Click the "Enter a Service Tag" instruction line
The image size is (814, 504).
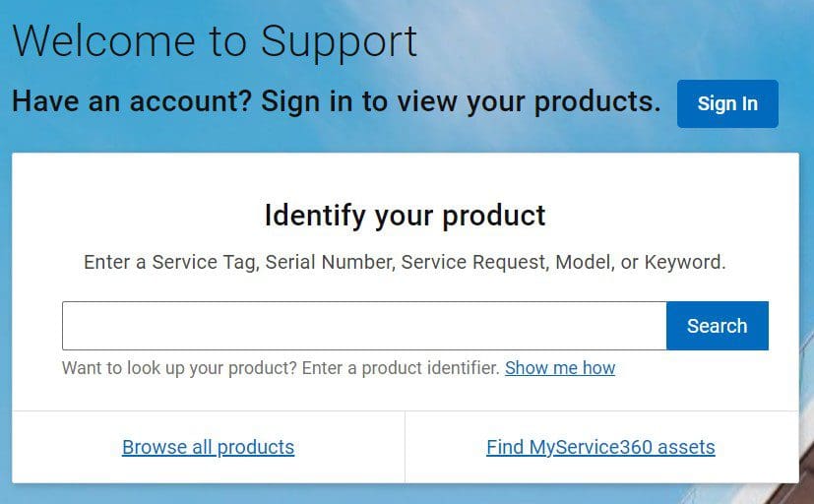point(405,262)
